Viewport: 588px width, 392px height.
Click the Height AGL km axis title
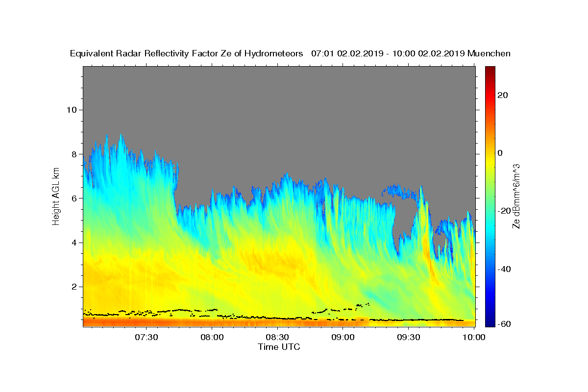56,196
